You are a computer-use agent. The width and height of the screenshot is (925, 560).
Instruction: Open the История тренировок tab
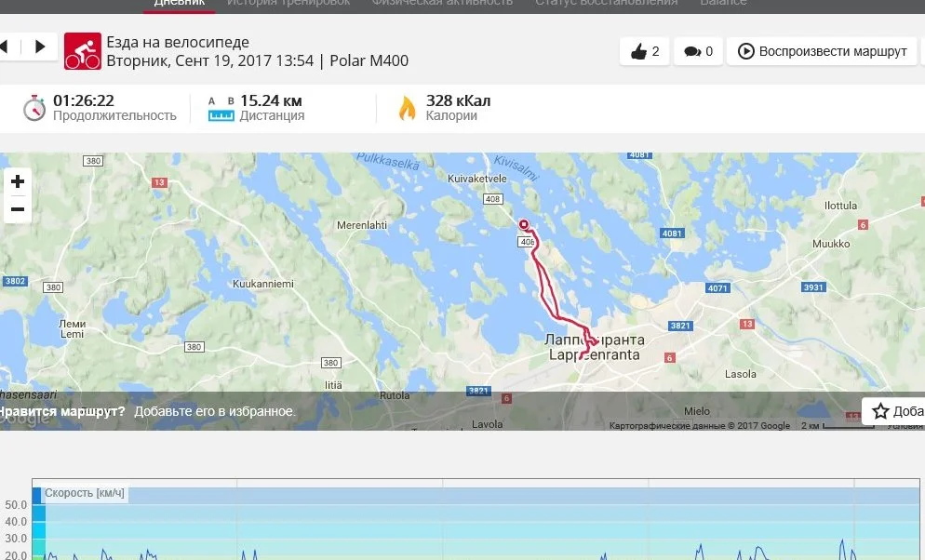[x=288, y=3]
